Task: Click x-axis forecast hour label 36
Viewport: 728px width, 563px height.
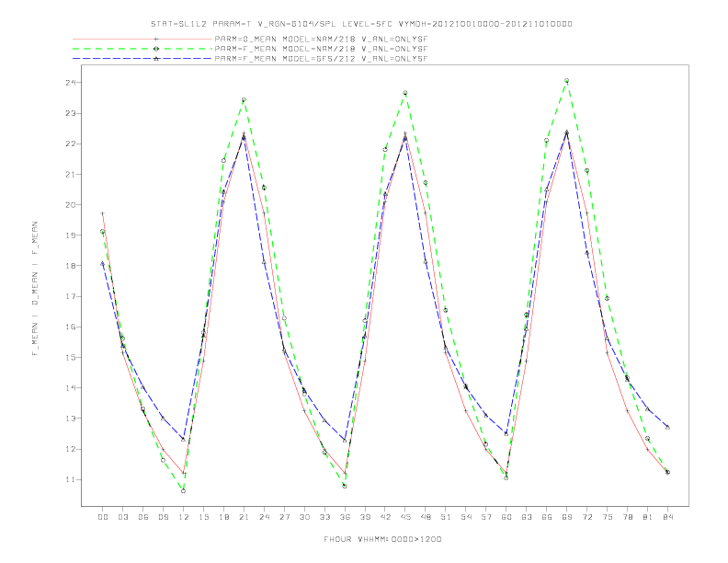Action: pos(345,517)
